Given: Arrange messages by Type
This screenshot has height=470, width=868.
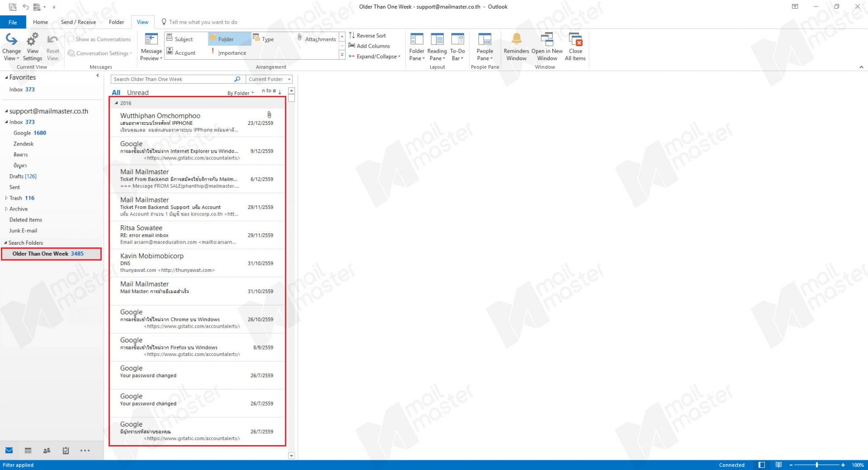Looking at the screenshot, I should click(x=264, y=39).
